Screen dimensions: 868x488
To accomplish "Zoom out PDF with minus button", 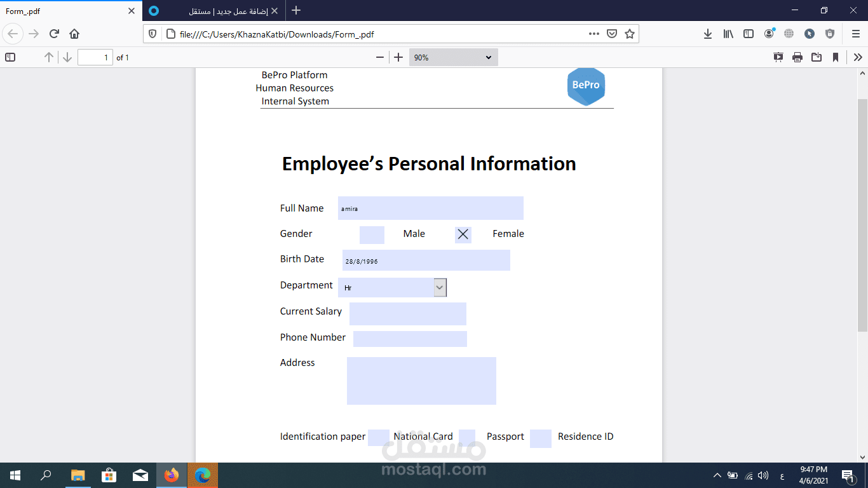I will point(380,57).
